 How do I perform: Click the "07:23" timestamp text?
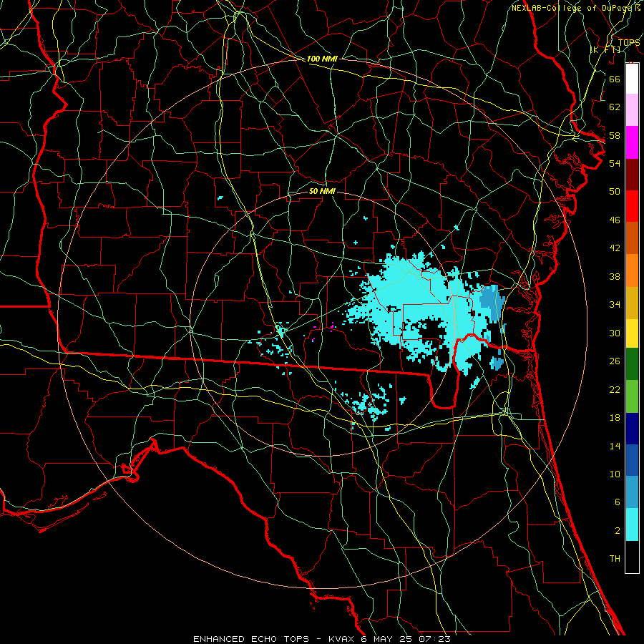(x=434, y=639)
